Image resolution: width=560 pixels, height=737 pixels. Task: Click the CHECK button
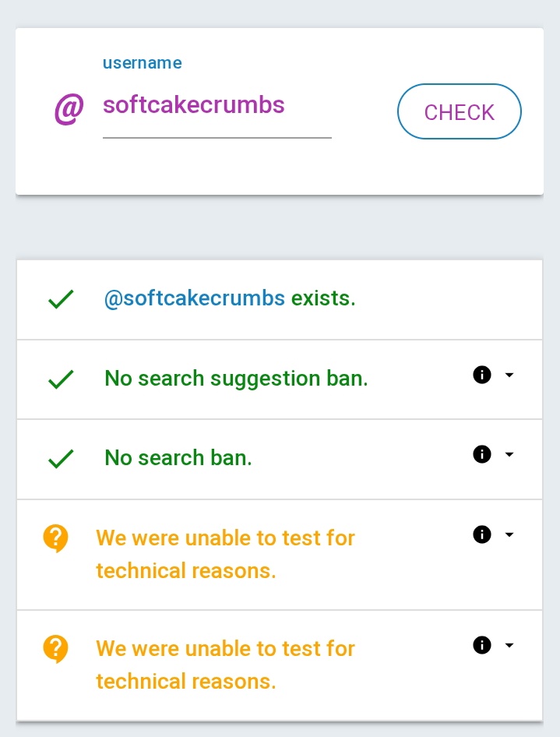tap(459, 111)
